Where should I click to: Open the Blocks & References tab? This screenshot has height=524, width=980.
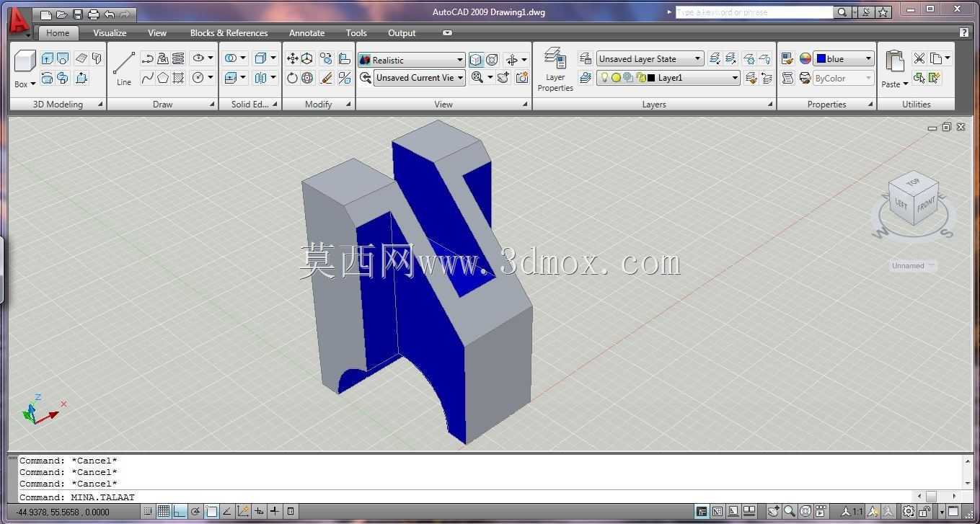pyautogui.click(x=229, y=32)
